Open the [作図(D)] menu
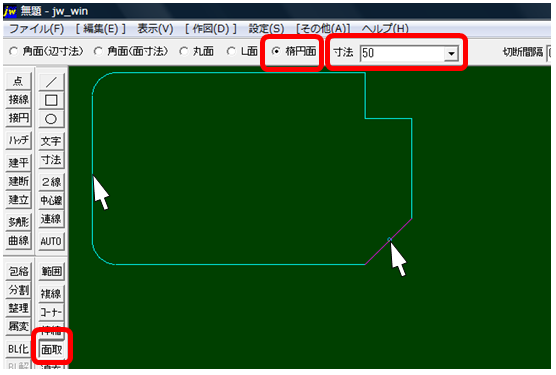Image resolution: width=556 pixels, height=375 pixels. pos(211,29)
